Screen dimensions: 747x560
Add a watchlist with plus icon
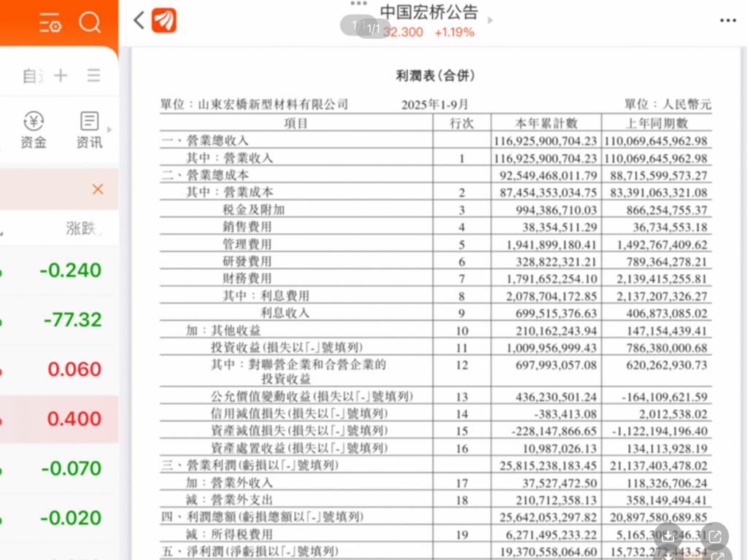click(x=61, y=75)
